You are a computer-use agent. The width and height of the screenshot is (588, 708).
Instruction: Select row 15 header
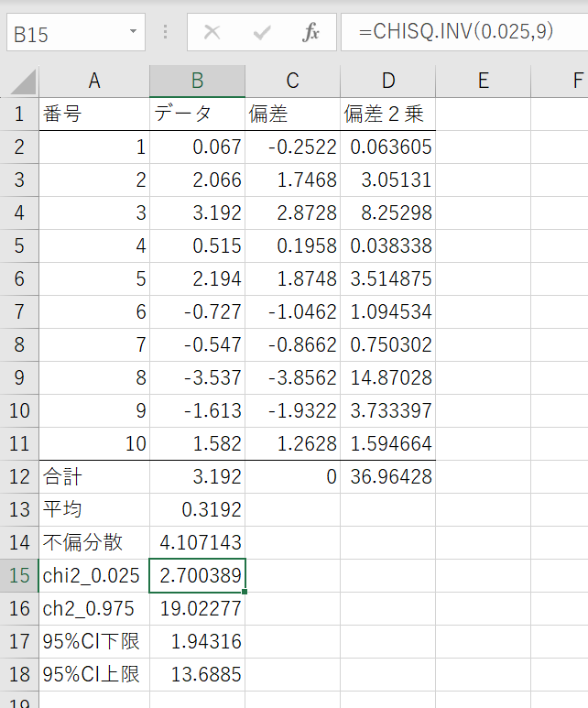pyautogui.click(x=19, y=576)
